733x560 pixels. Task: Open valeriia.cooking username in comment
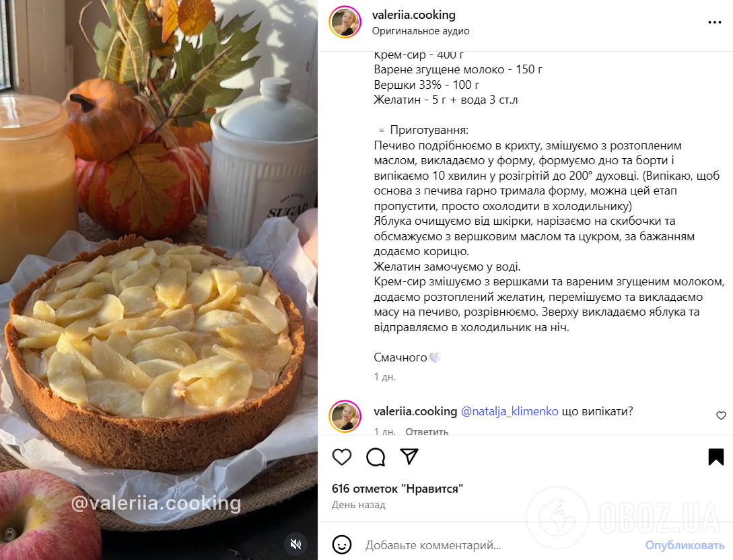[415, 411]
